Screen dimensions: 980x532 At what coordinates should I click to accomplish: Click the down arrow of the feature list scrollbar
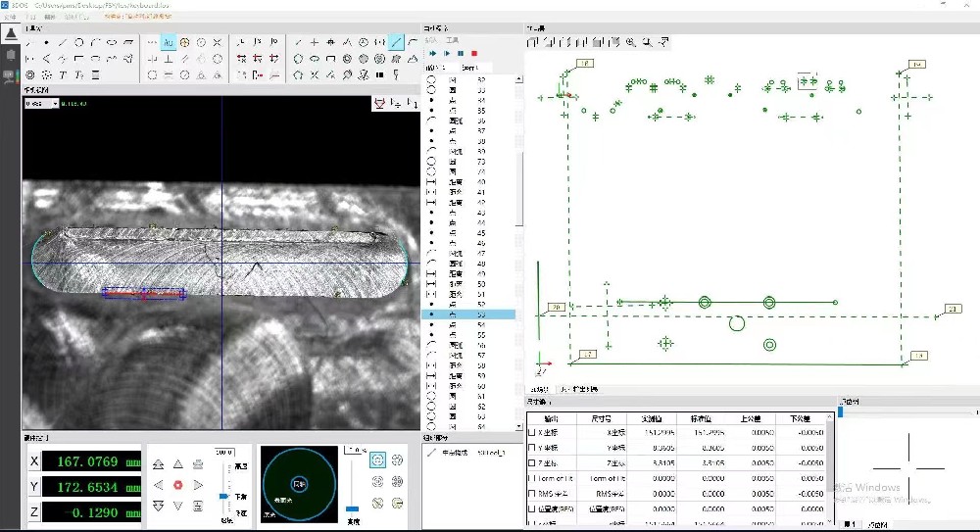pyautogui.click(x=518, y=425)
